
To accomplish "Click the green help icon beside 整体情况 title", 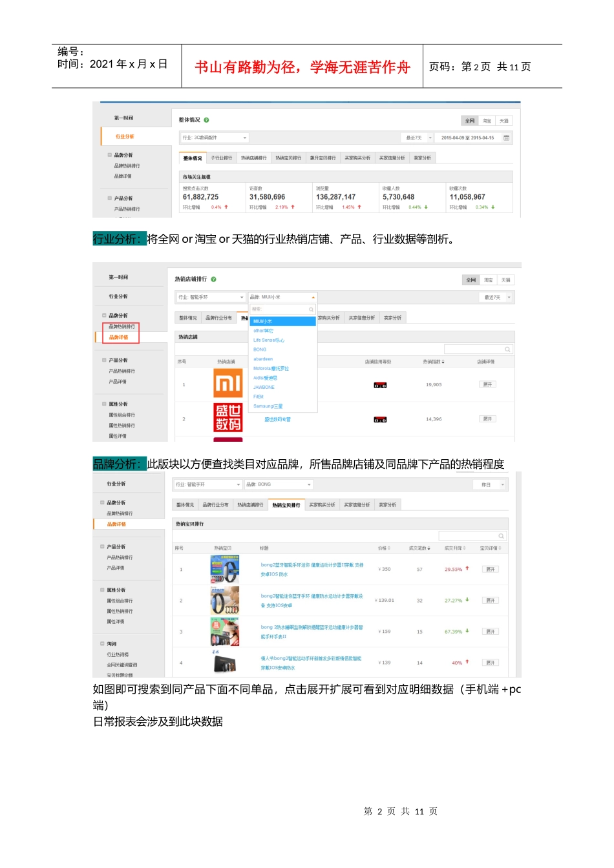I will (x=207, y=120).
